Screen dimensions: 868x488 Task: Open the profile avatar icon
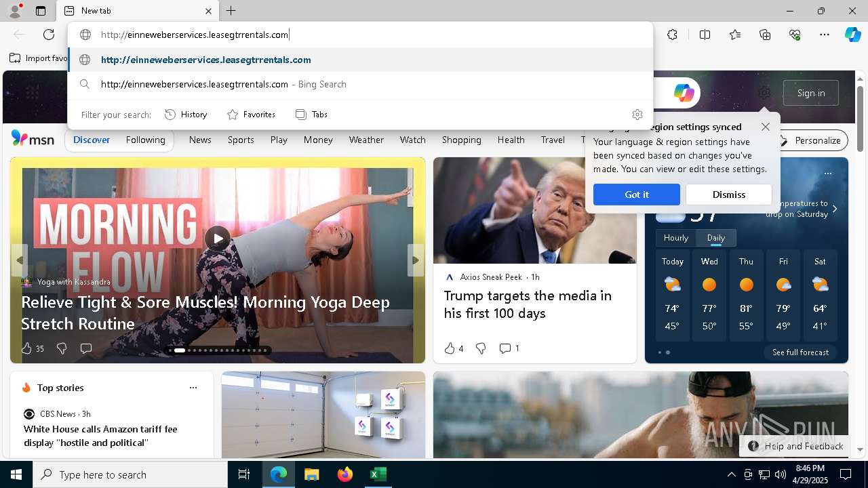pyautogui.click(x=15, y=11)
